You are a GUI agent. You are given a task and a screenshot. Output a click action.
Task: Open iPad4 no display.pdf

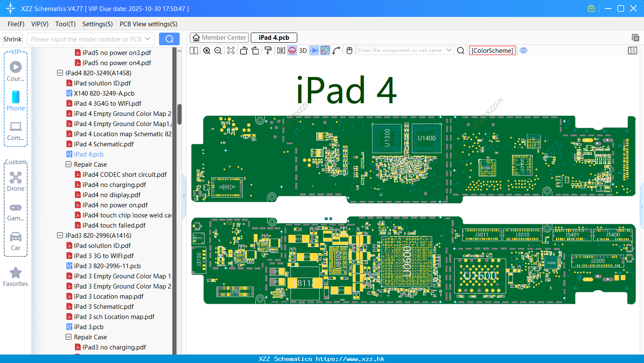point(111,195)
